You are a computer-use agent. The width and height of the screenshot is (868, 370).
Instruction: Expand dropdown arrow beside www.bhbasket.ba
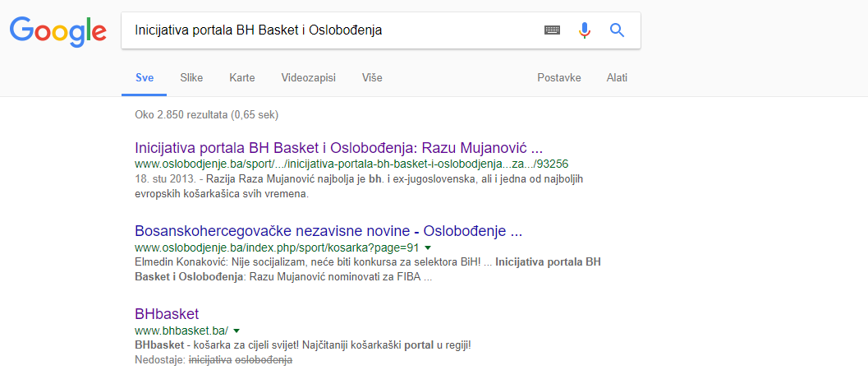pyautogui.click(x=237, y=331)
